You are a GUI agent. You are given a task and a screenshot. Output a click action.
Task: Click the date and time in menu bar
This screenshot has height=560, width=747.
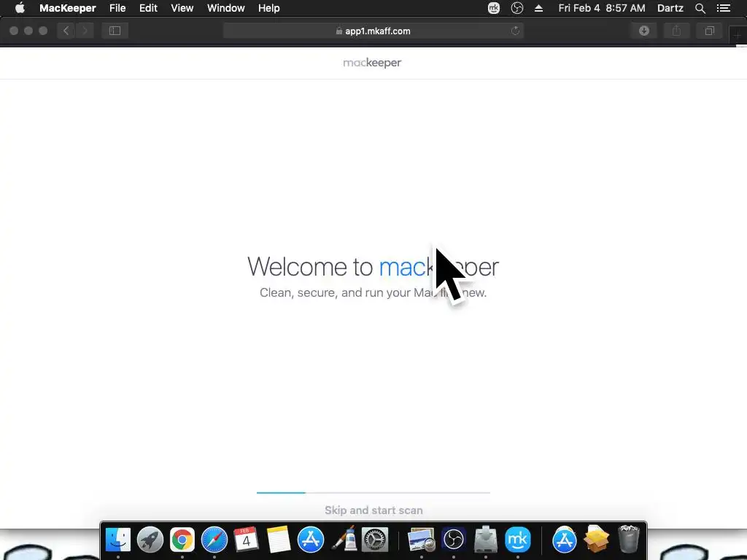pyautogui.click(x=602, y=8)
